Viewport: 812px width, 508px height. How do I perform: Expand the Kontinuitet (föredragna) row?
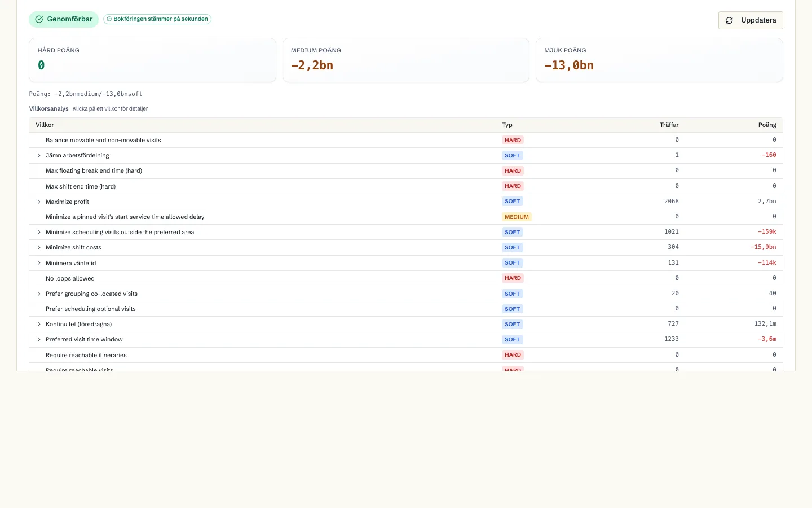[x=39, y=325]
